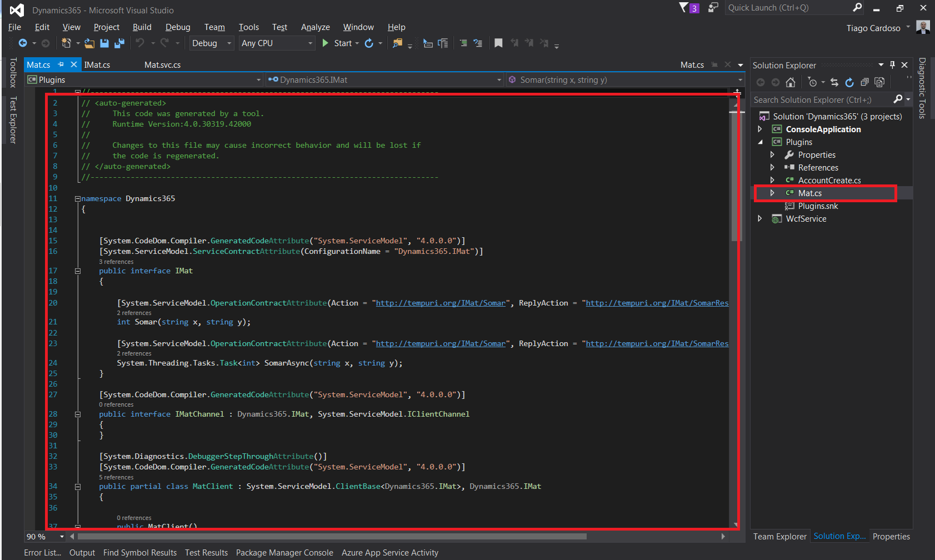
Task: Click the tempuri.org/IMat/Somar link on line 20
Action: (441, 303)
